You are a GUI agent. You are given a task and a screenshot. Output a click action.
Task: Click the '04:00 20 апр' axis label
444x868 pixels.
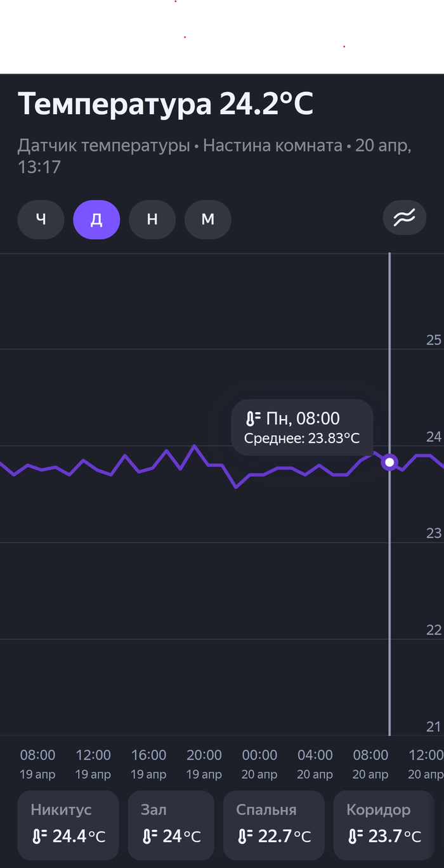point(315,765)
